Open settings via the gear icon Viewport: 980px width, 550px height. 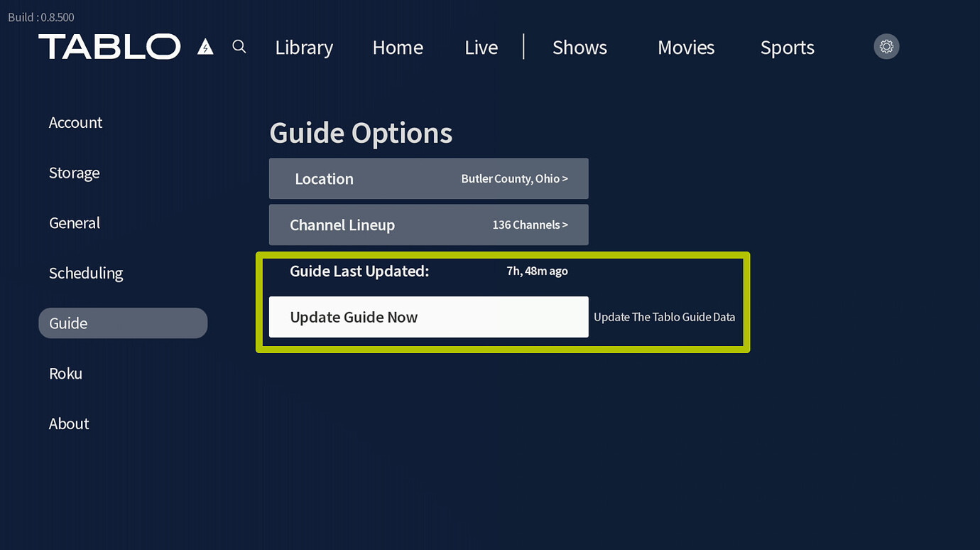pyautogui.click(x=886, y=45)
